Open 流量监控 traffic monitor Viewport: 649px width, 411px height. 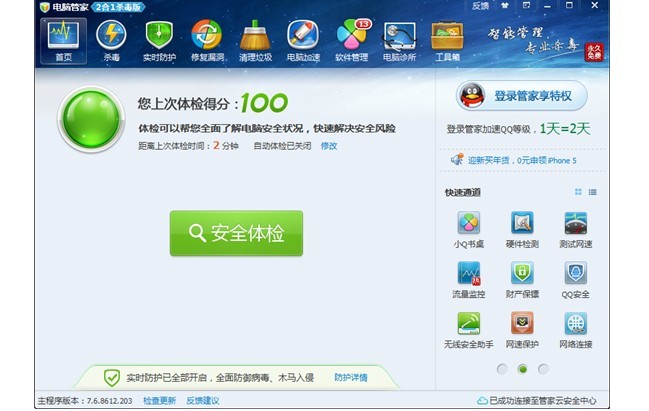click(x=469, y=280)
